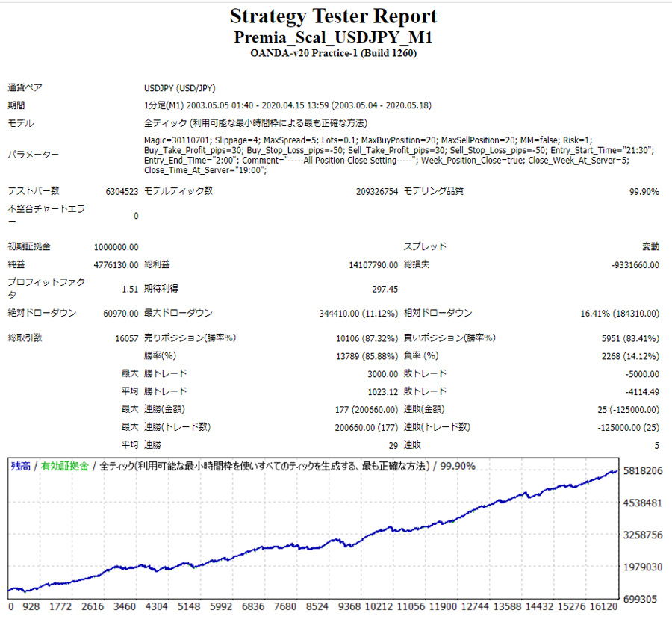The height and width of the screenshot is (619, 672).
Task: Click average profit trade value 1023.12
Action: pyautogui.click(x=383, y=392)
